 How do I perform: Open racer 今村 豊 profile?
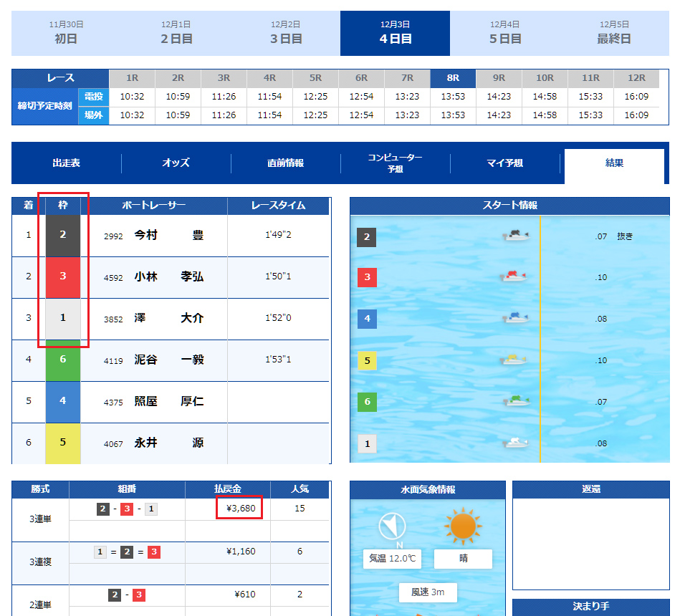pos(168,236)
